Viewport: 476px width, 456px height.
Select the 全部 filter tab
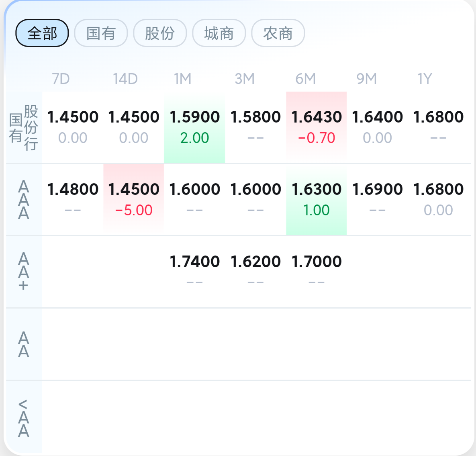coord(42,33)
